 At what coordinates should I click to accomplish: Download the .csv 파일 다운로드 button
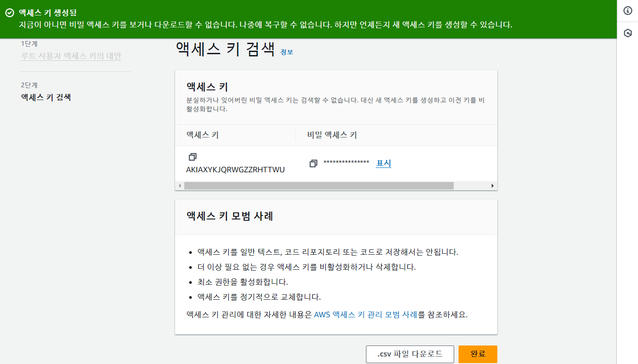410,354
